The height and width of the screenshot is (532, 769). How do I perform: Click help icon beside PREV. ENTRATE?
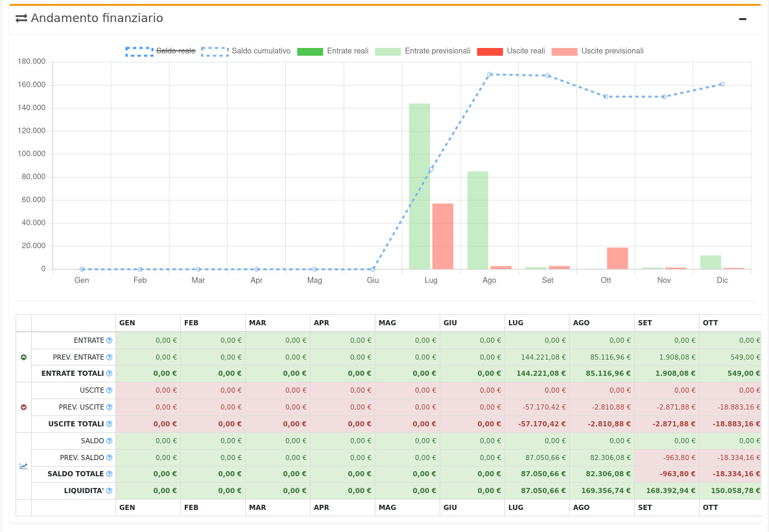click(109, 357)
